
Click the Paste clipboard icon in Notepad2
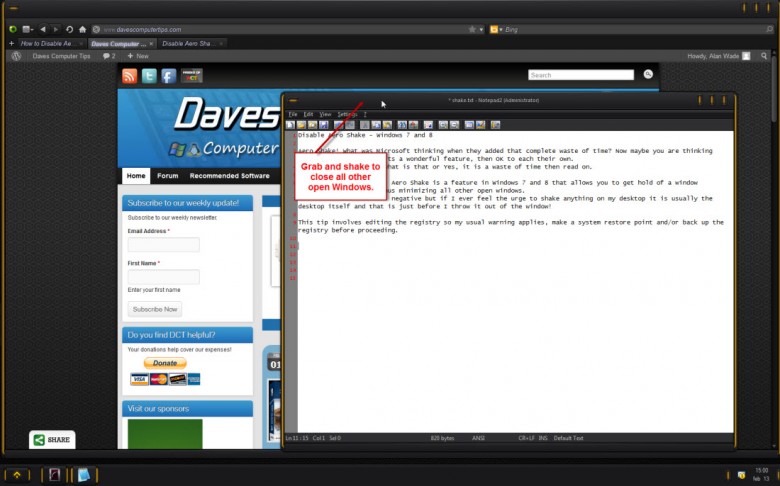(388, 125)
